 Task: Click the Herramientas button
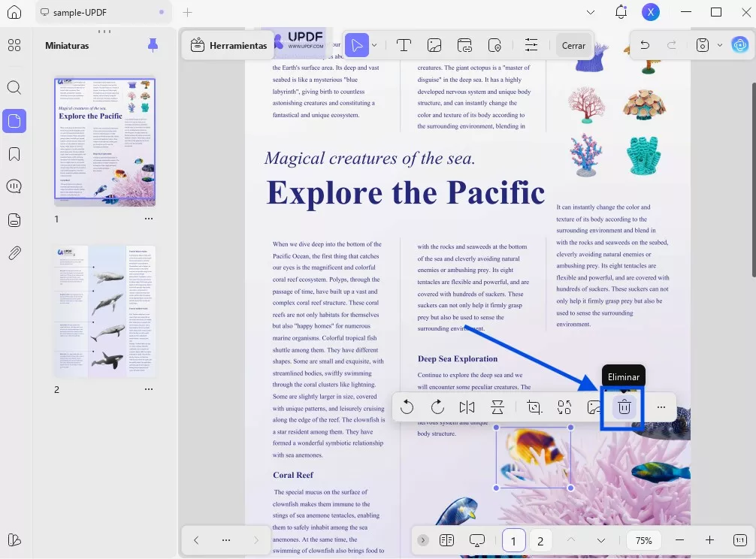click(228, 45)
